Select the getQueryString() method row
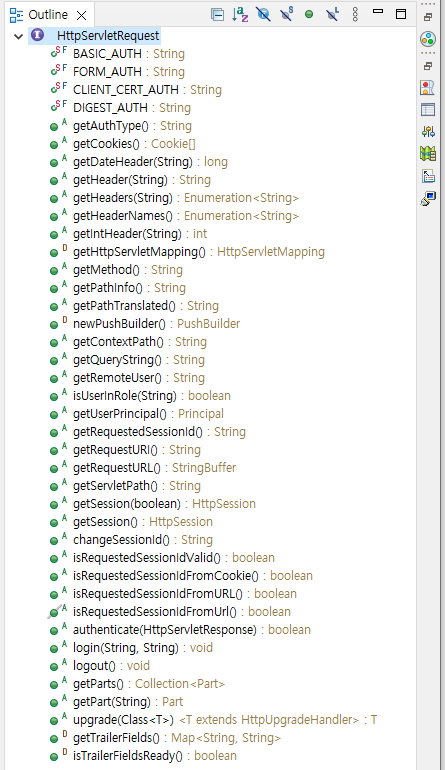The height and width of the screenshot is (770, 445). tap(128, 360)
